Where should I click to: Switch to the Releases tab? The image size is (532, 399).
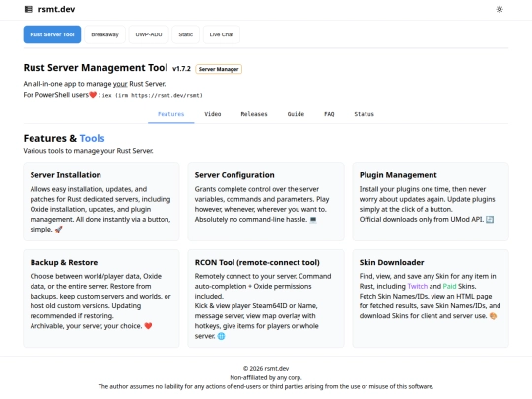[254, 114]
